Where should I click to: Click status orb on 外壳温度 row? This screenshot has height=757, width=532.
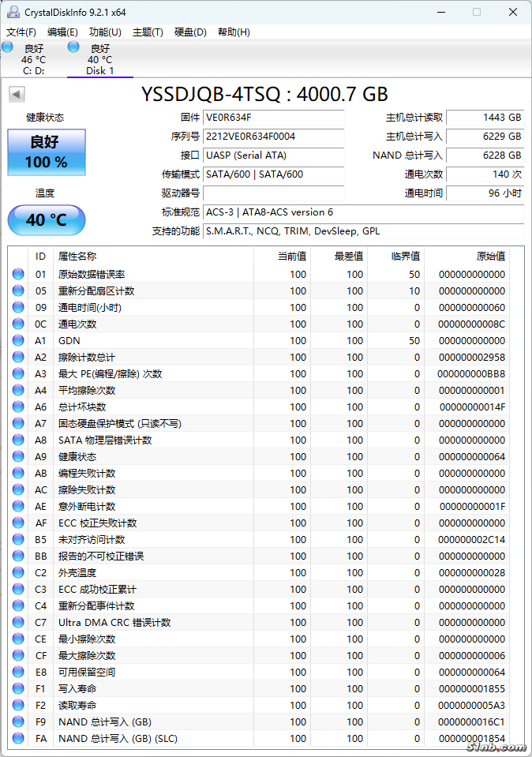18,572
